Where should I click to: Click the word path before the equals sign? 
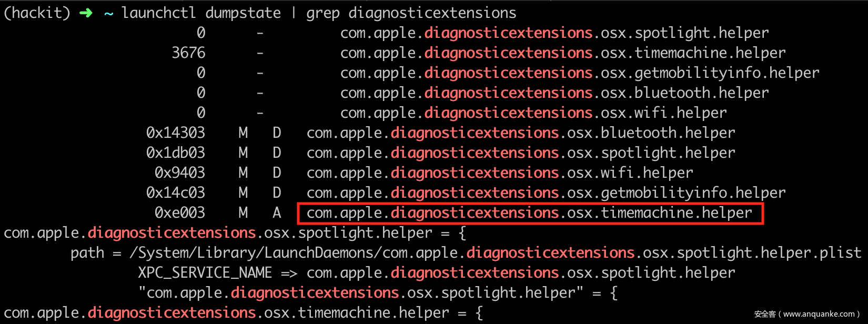[x=87, y=253]
